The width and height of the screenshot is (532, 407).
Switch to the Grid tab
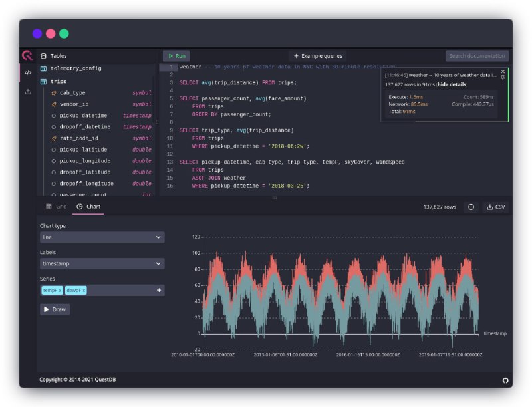click(57, 207)
